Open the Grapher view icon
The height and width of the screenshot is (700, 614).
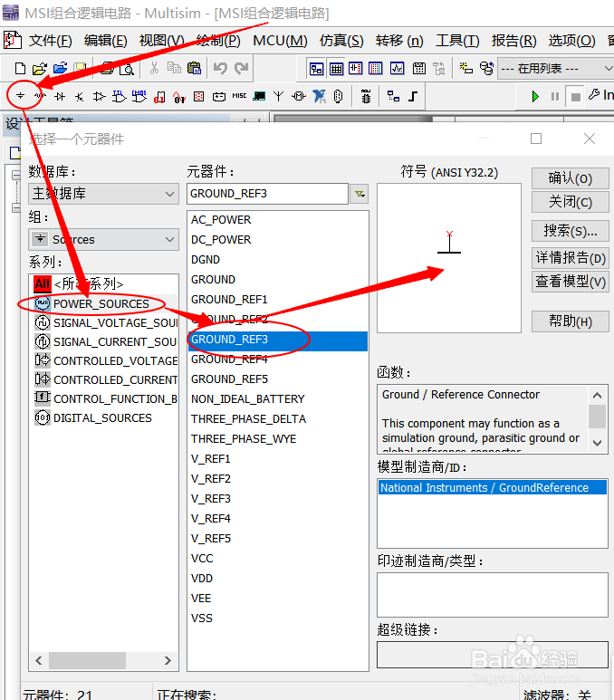pyautogui.click(x=397, y=69)
